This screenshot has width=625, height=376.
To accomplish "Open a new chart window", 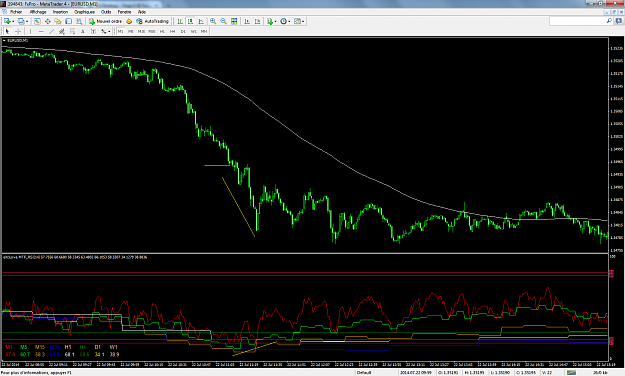I will (x=7, y=21).
